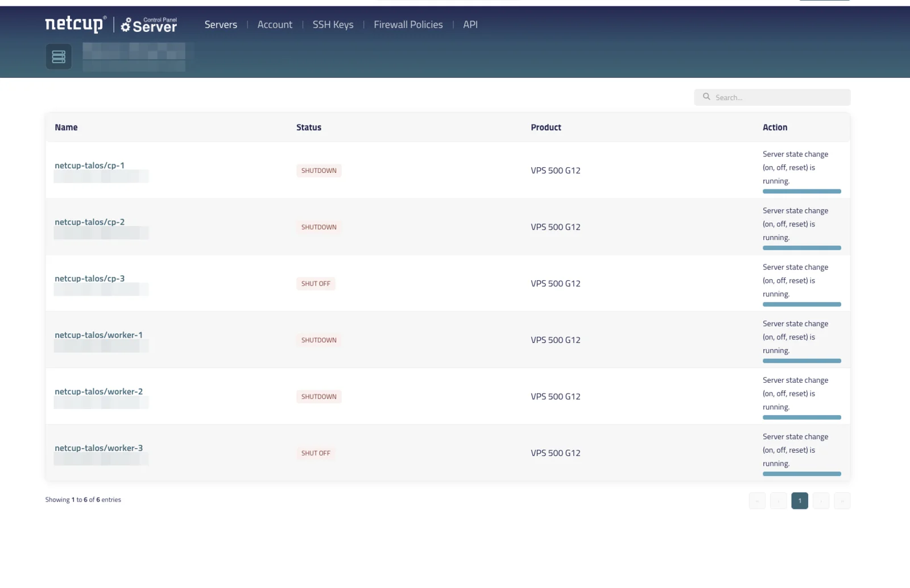Open server netcup-talos/cp-1
This screenshot has width=910, height=588.
pyautogui.click(x=89, y=165)
